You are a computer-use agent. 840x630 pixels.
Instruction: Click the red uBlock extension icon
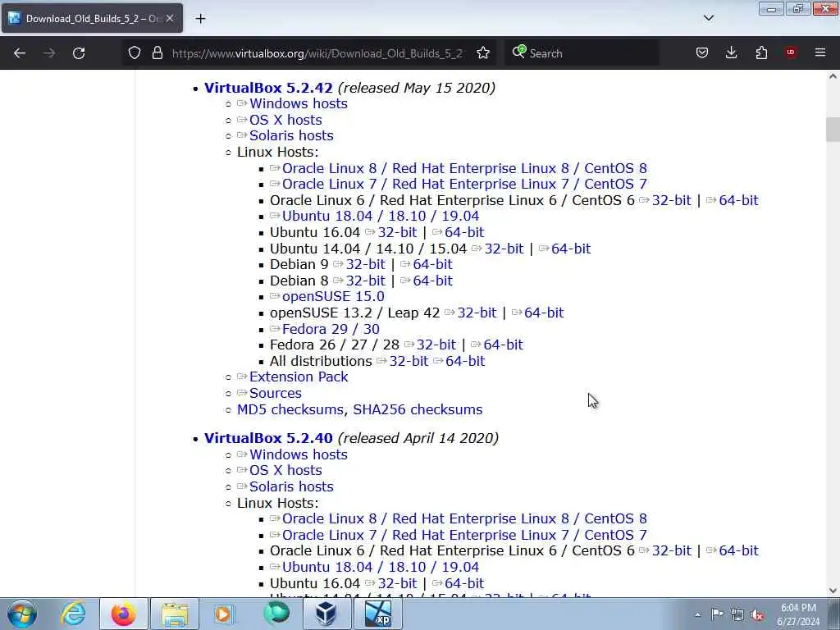(791, 52)
